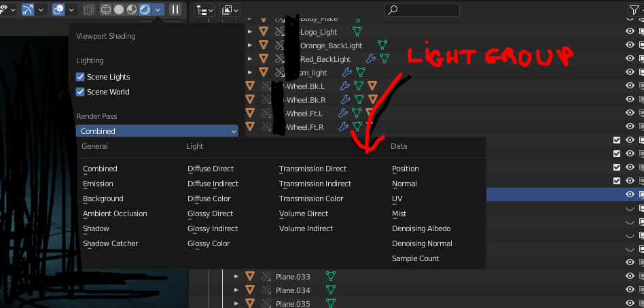644x308 pixels.
Task: Open the outliner filter funnel
Action: coord(636,10)
